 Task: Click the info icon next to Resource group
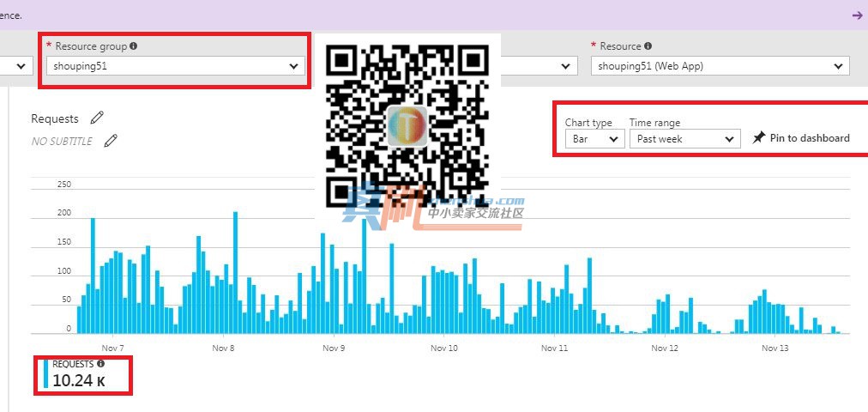click(x=134, y=46)
